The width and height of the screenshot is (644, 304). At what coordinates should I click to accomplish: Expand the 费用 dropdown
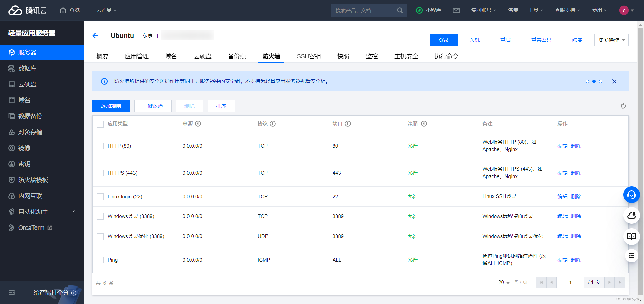(599, 10)
